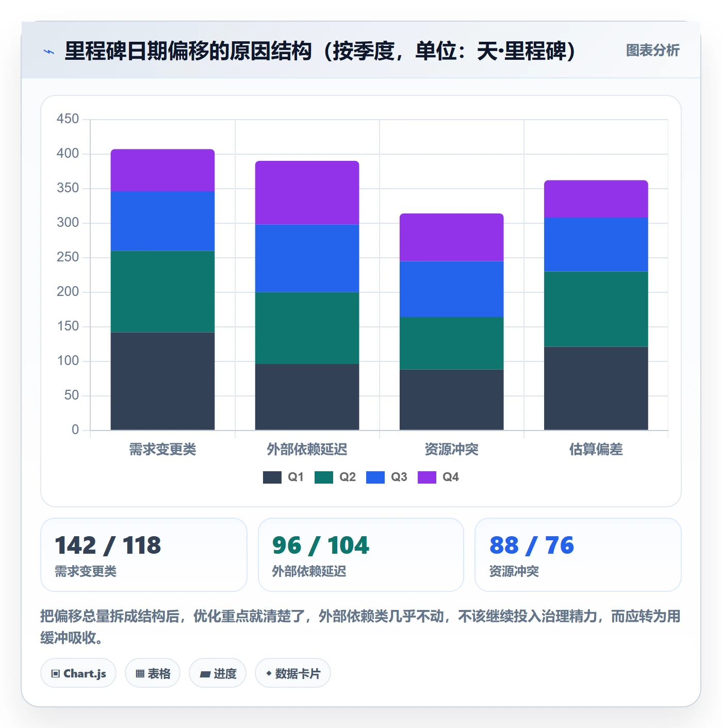Screen dimensions: 722x728
Task: Click the 450 y-axis value
Action: click(68, 119)
